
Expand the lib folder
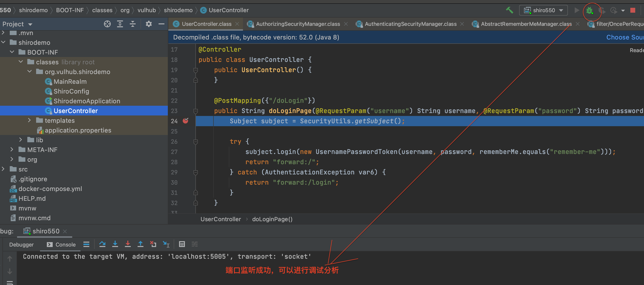pyautogui.click(x=21, y=140)
